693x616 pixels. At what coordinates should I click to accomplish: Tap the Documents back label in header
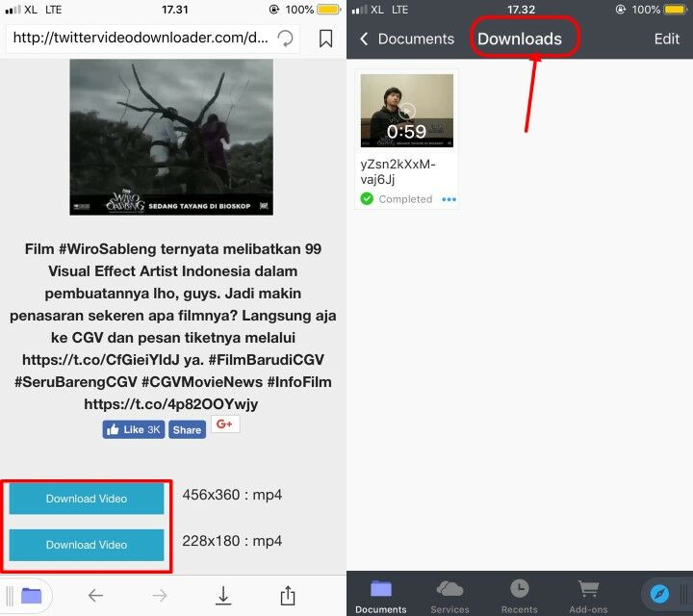(416, 38)
